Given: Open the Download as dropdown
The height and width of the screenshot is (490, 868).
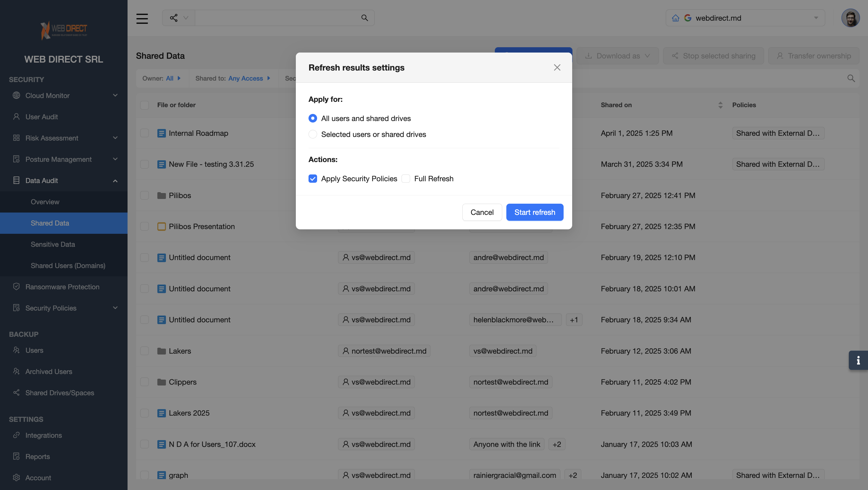Looking at the screenshot, I should pyautogui.click(x=617, y=56).
